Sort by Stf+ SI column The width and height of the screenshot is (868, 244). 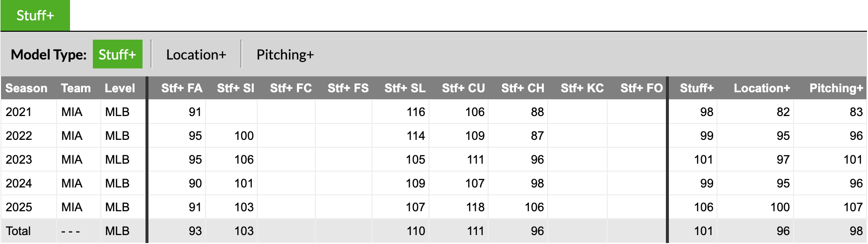[x=235, y=88]
